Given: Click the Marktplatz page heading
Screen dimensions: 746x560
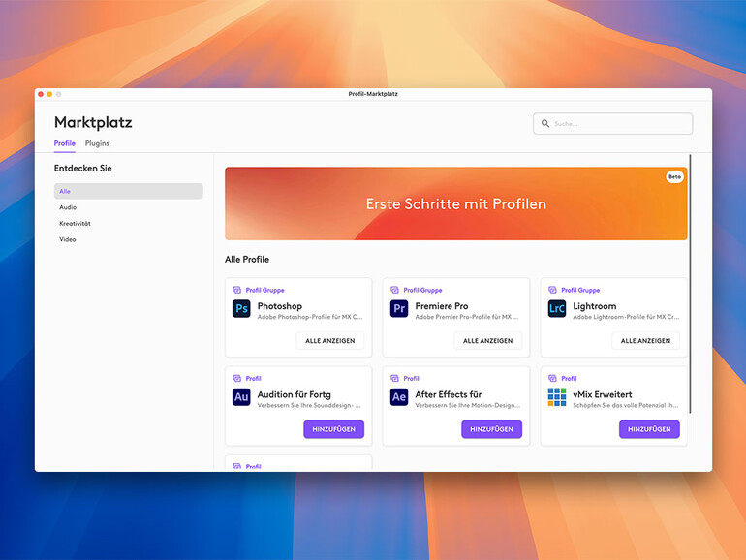Looking at the screenshot, I should coord(93,122).
